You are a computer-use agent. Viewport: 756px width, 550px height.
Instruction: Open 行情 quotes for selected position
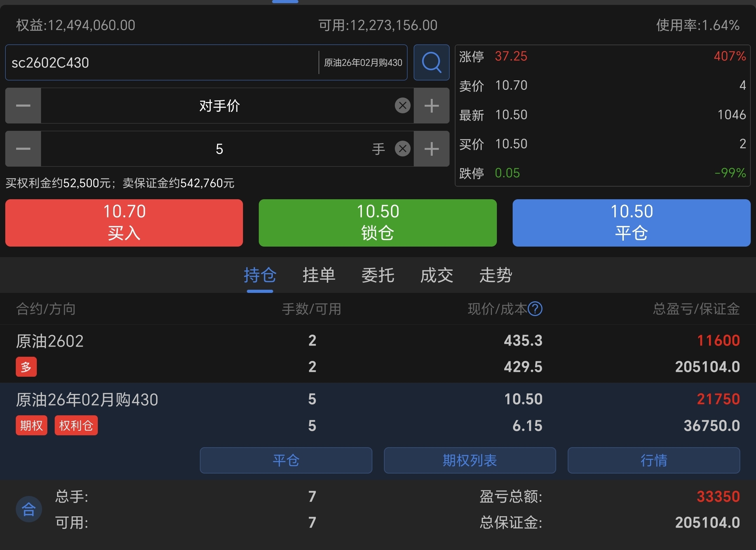pos(654,460)
